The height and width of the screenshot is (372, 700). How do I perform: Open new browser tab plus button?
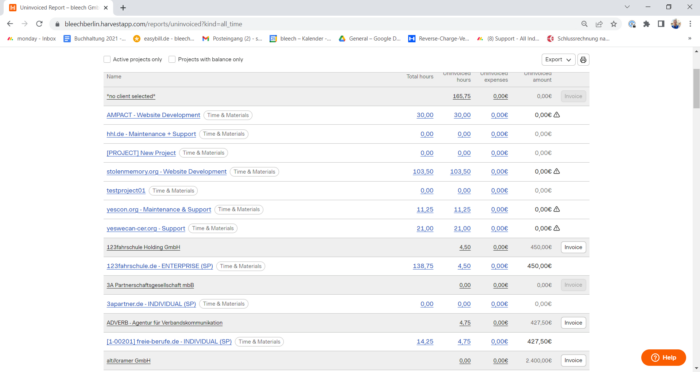pyautogui.click(x=123, y=8)
